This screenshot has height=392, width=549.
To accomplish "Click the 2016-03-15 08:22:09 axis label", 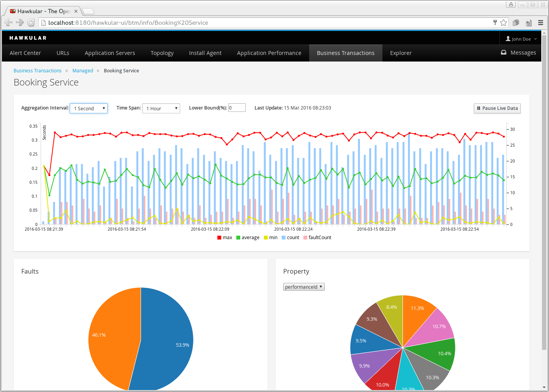I will pos(210,229).
